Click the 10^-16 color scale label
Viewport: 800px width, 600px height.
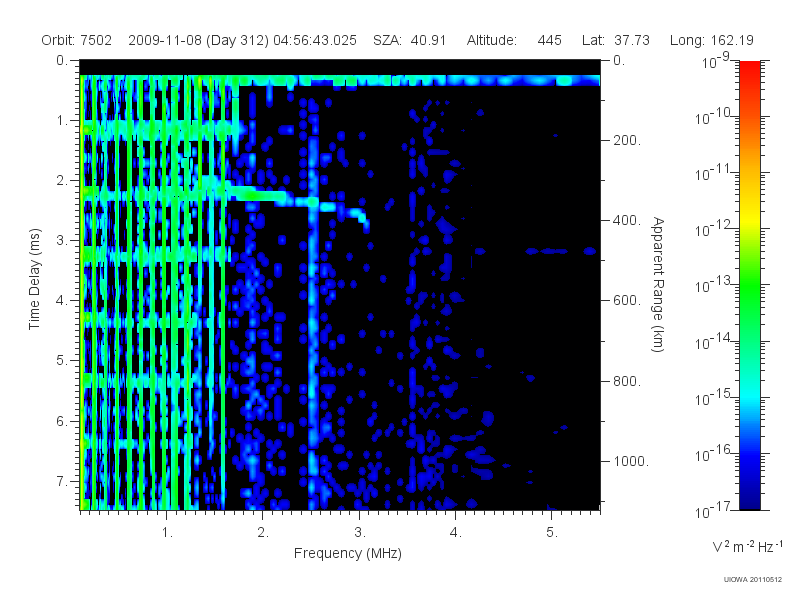pyautogui.click(x=715, y=454)
